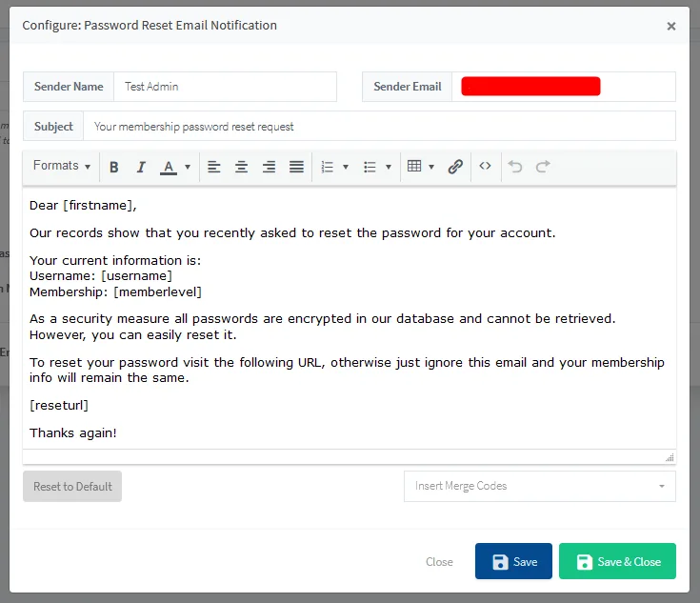This screenshot has width=700, height=603.
Task: Align text right
Action: point(269,167)
